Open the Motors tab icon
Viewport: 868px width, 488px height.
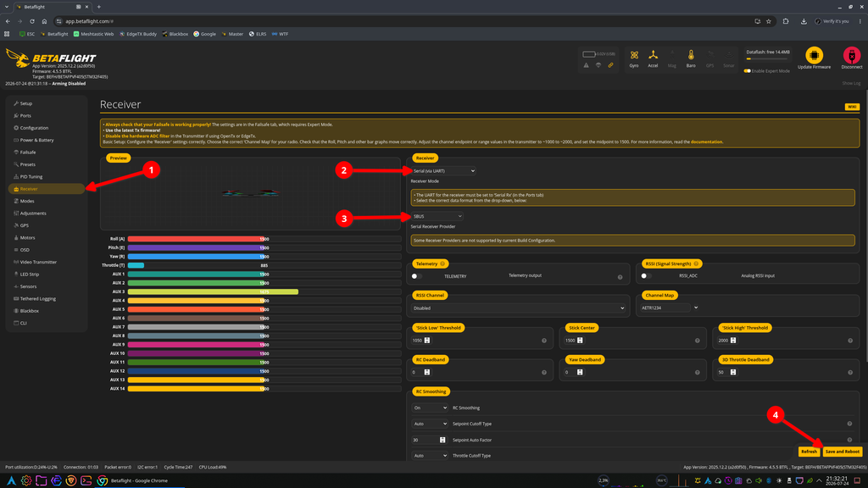pos(16,238)
